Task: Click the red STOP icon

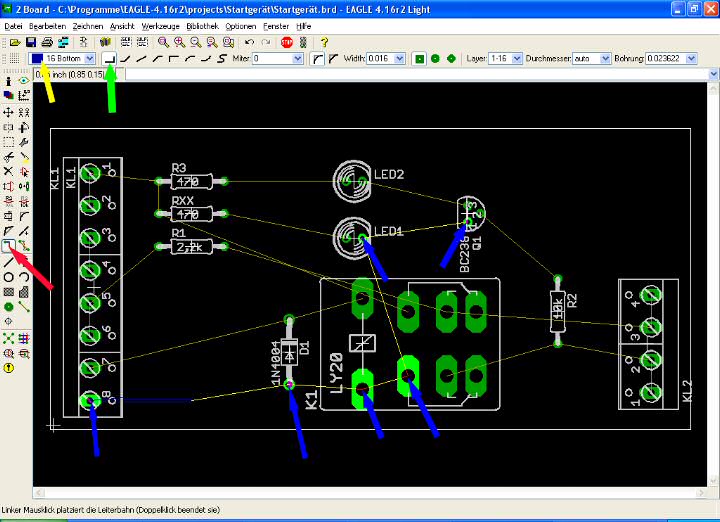Action: [x=286, y=43]
